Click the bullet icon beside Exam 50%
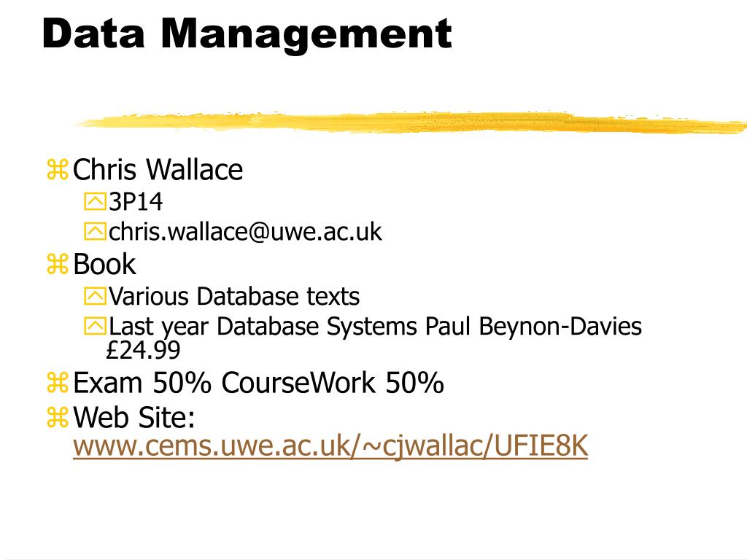 click(x=58, y=383)
